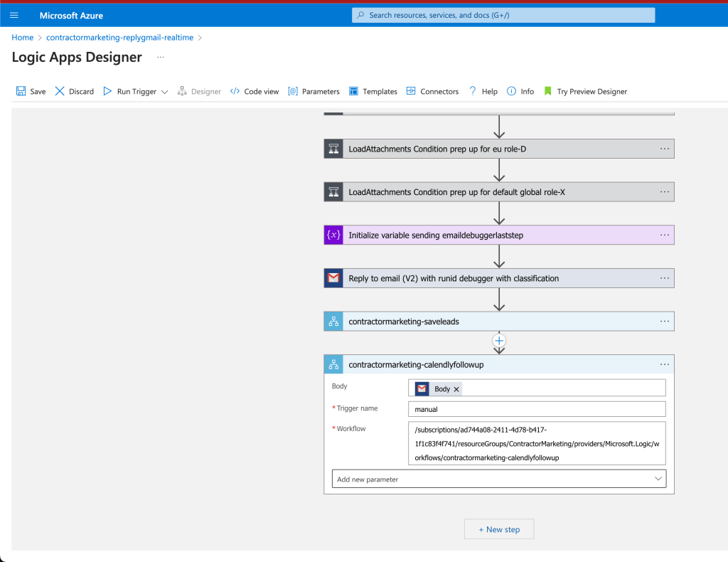Viewport: 728px width, 562px height.
Task: Open the ellipsis menu on Reply to email step
Action: point(665,278)
